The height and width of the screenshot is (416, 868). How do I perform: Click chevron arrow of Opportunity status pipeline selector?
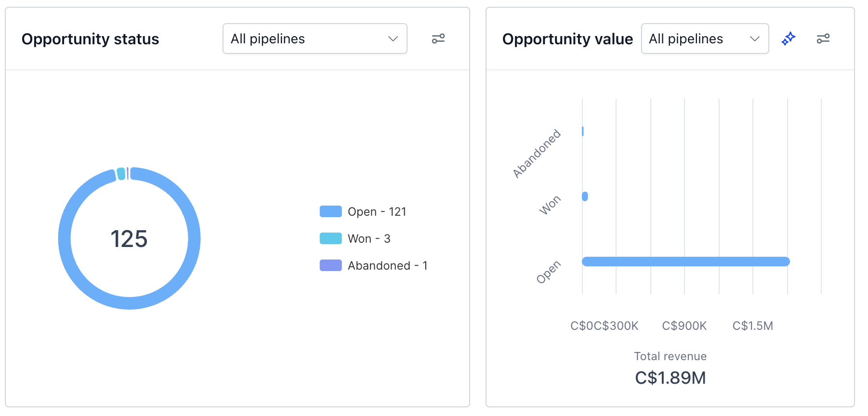[x=393, y=39]
